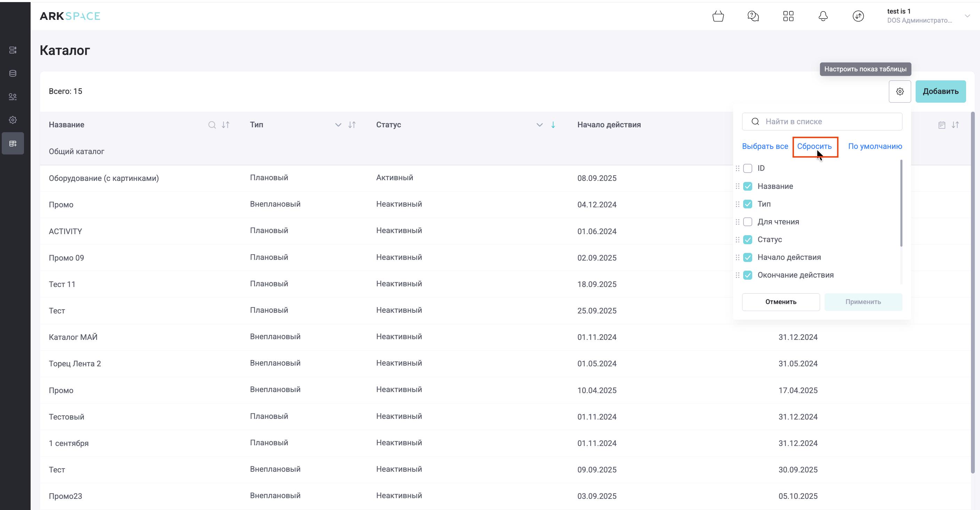Click the По умолчанию link

coord(875,146)
